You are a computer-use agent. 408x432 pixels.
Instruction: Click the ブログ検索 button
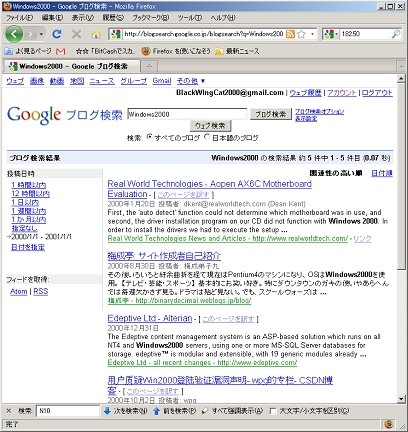pyautogui.click(x=271, y=114)
